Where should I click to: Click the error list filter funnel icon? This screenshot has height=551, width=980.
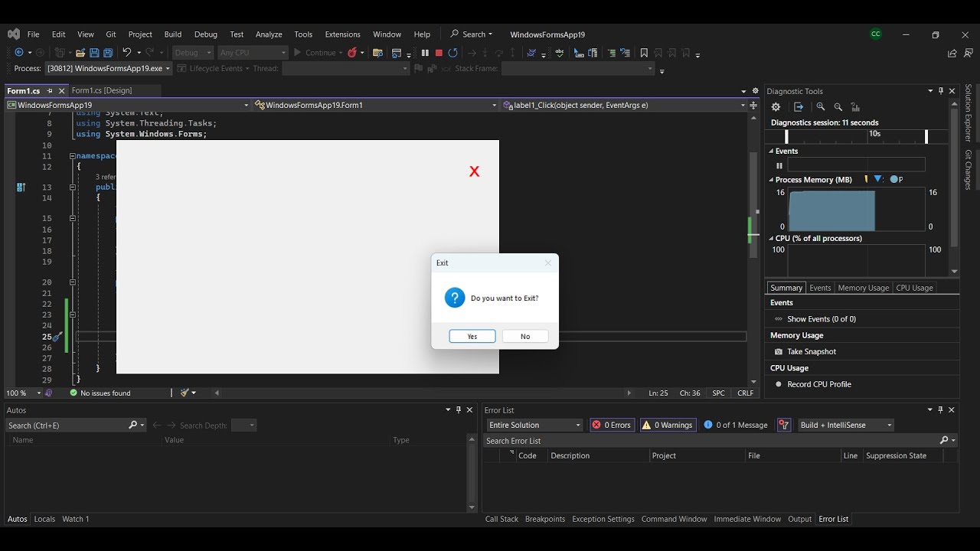783,425
